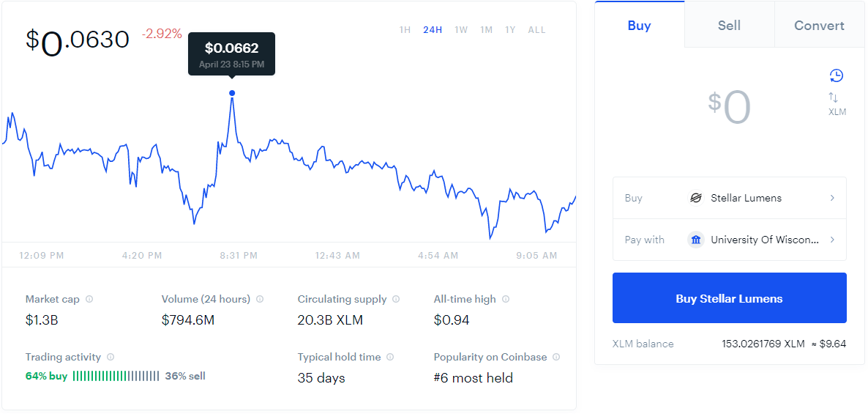
Task: Switch to the Convert tab
Action: (819, 26)
